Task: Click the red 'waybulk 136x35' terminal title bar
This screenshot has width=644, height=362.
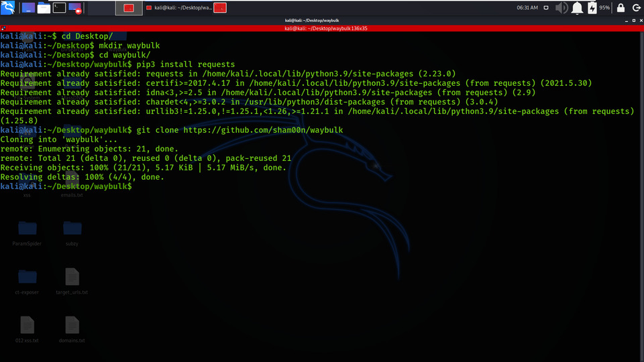Action: 326,28
